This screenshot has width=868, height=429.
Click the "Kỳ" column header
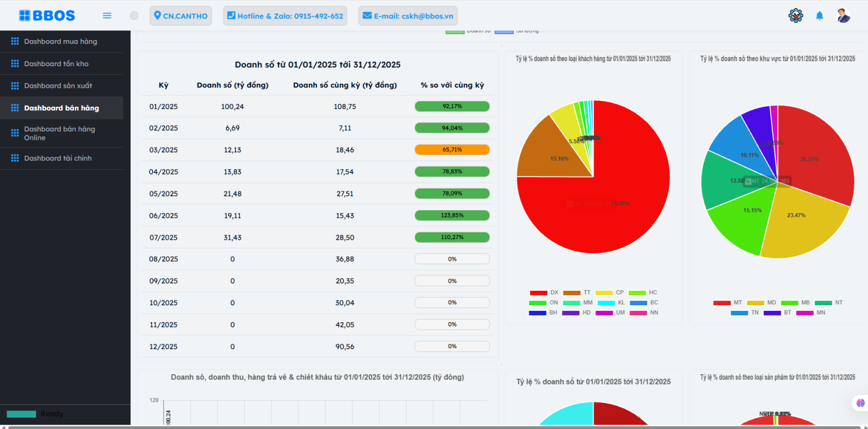point(163,85)
